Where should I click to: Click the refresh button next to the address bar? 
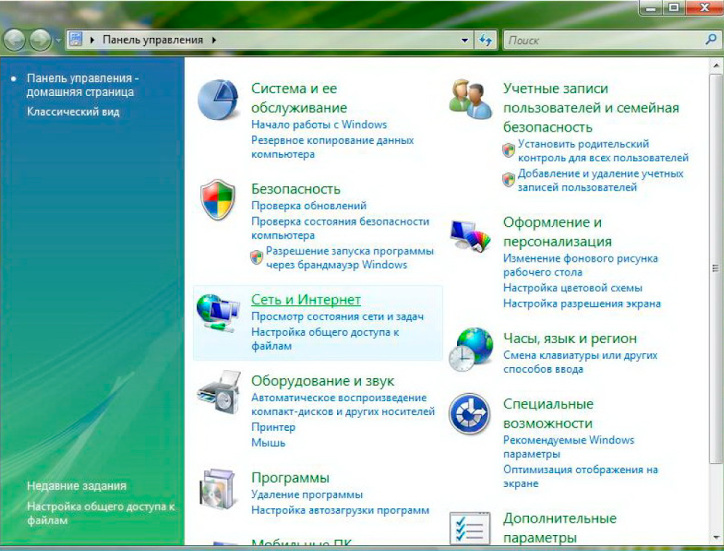(485, 40)
